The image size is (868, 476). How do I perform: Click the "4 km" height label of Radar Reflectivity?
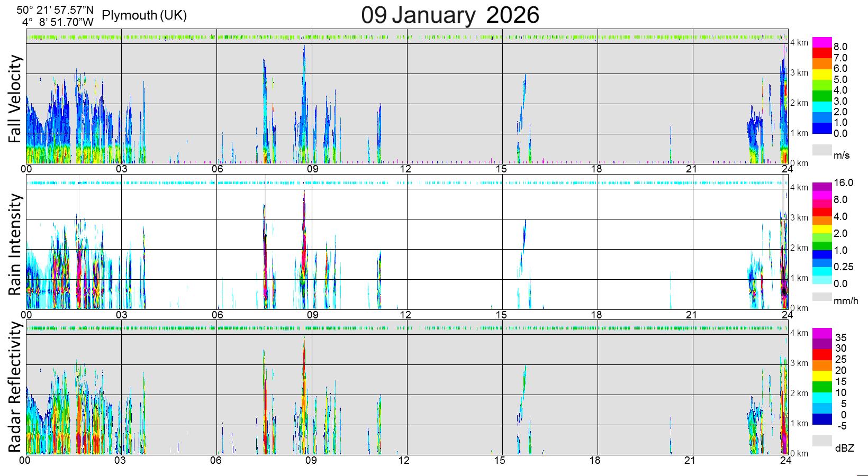pyautogui.click(x=799, y=333)
